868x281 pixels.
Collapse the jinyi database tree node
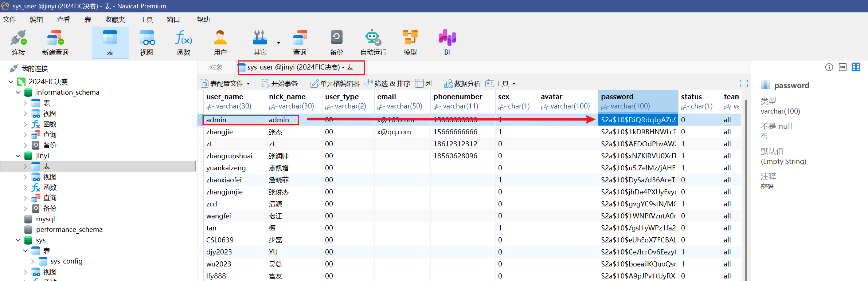tap(18, 156)
